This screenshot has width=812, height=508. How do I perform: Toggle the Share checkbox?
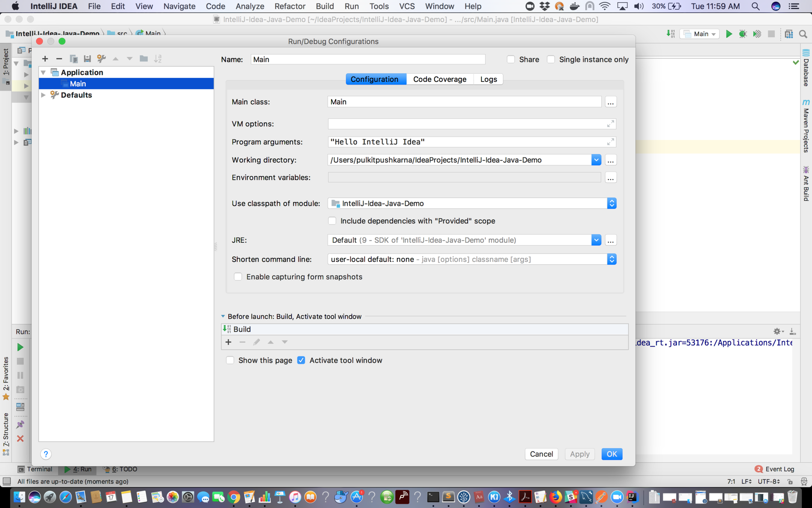click(511, 59)
